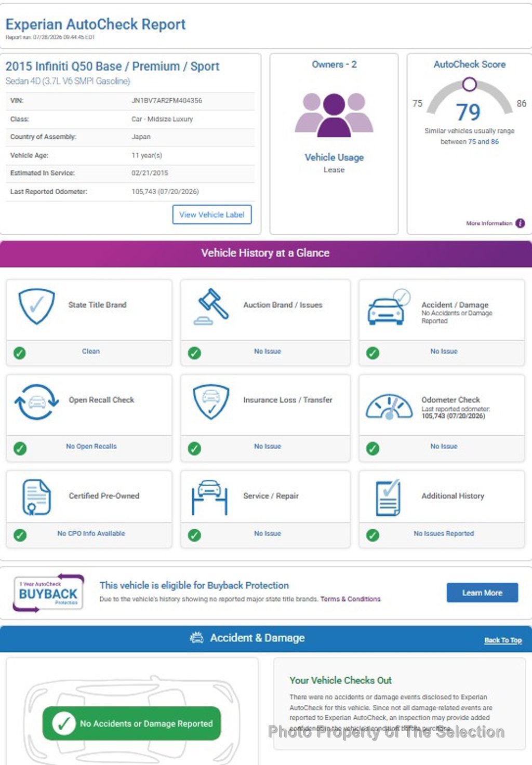Click the Auction Brand gavel icon

(211, 306)
